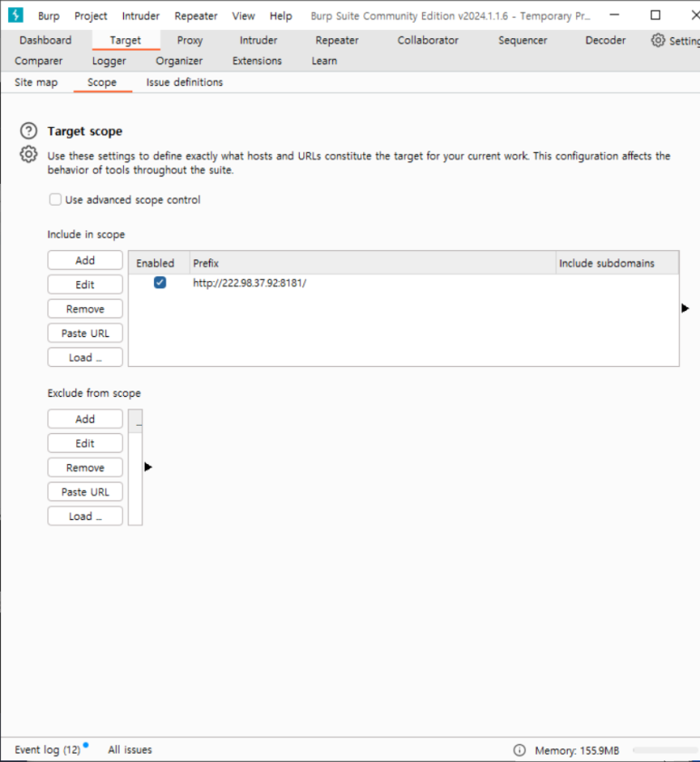
Task: Open the Intruder menu in menu bar
Action: pos(140,16)
